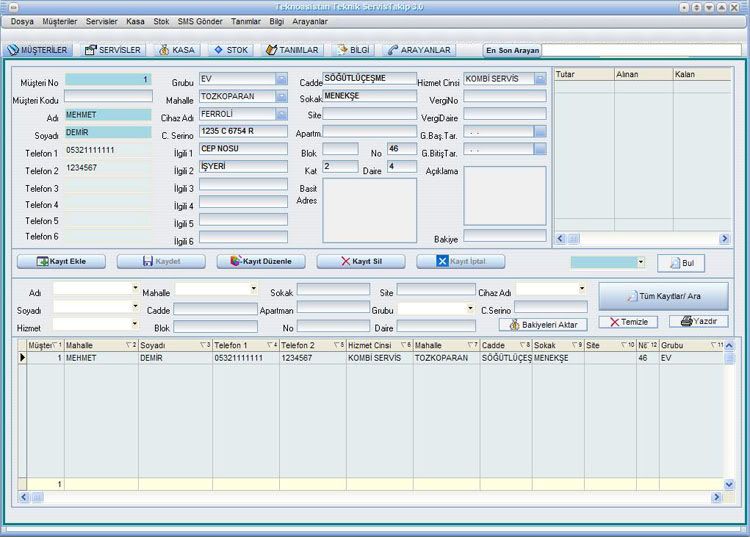Sort by Telefon 1 column header
Screen dimensions: 750x537
point(246,345)
